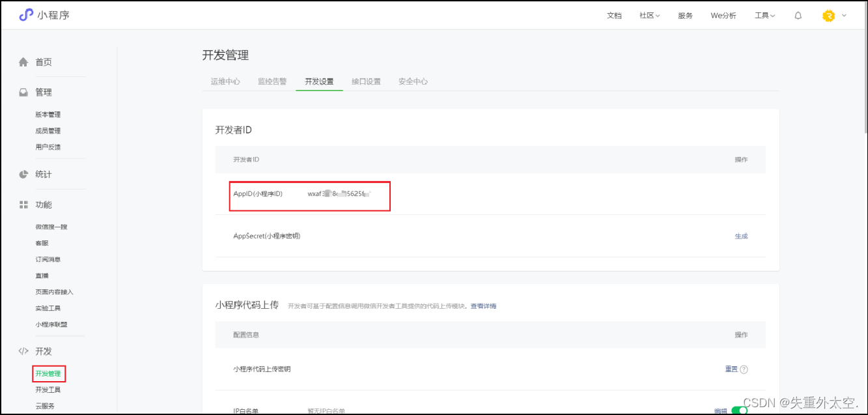Click the 开发 code icon in sidebar
Image resolution: width=868 pixels, height=415 pixels.
[x=23, y=351]
